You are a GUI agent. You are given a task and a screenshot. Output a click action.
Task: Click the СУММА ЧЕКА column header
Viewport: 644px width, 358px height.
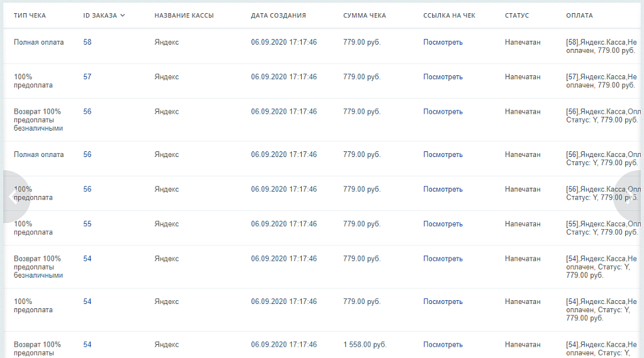click(x=365, y=16)
